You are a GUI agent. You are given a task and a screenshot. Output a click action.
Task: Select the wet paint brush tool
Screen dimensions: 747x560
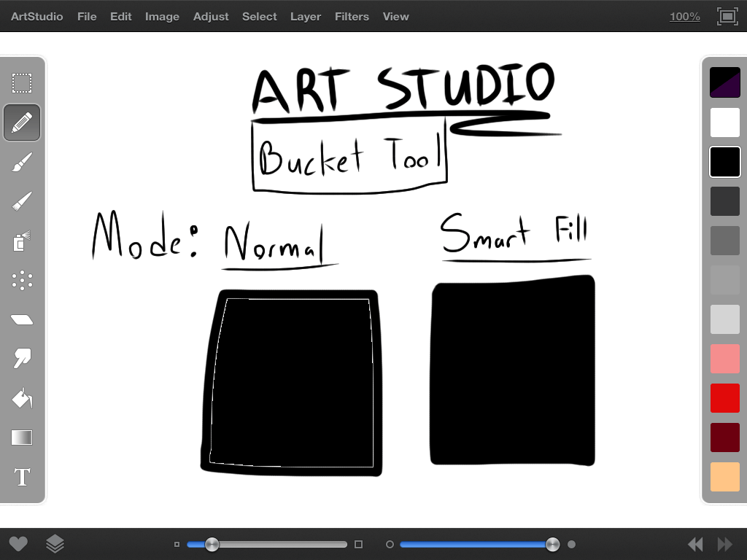[x=22, y=162]
